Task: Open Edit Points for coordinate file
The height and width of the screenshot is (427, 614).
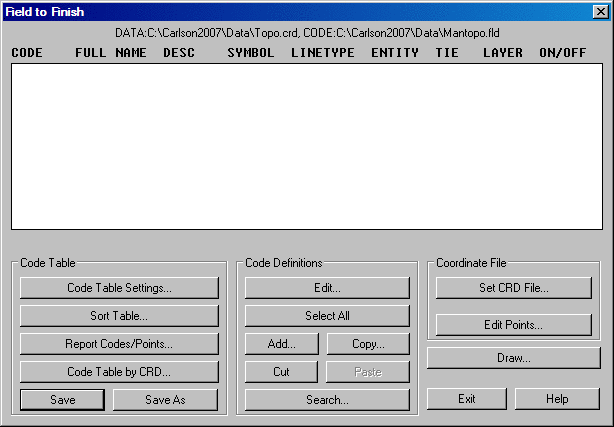Action: pos(513,325)
